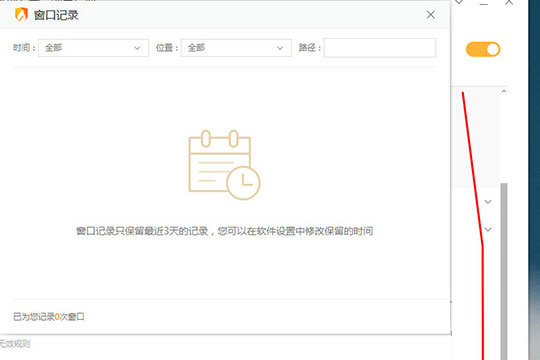Click the vertical scrollbar thumb in background window
The height and width of the screenshot is (360, 540).
[504, 271]
